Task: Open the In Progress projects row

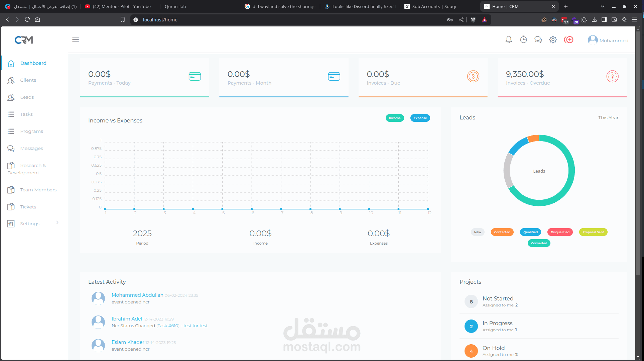Action: tap(539, 326)
